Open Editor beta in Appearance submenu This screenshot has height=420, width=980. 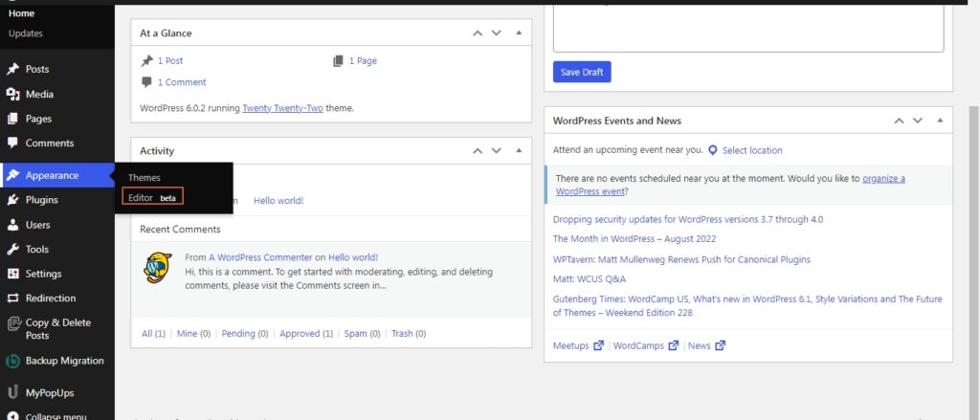(x=152, y=197)
